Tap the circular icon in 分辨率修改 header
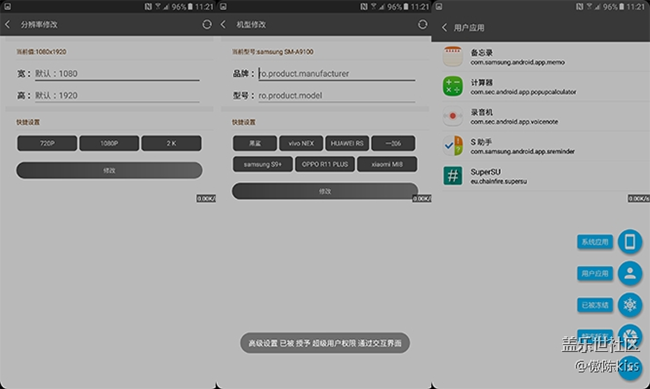This screenshot has height=389, width=650. click(206, 24)
